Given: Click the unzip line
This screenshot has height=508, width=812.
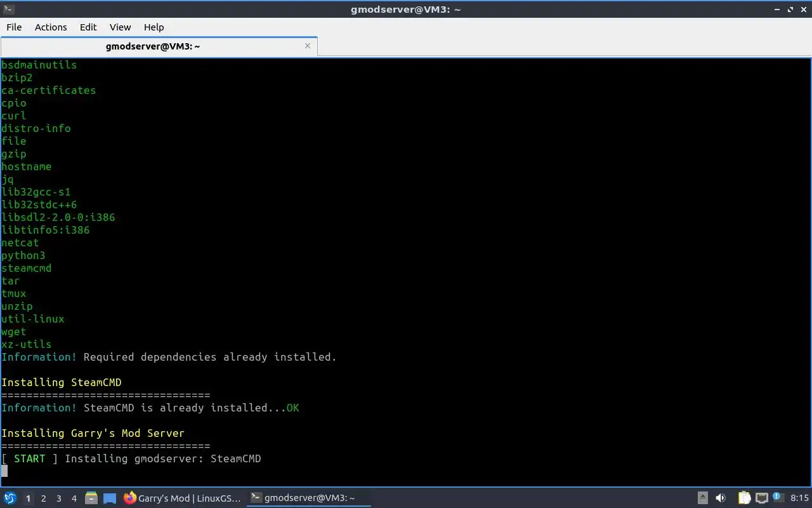Looking at the screenshot, I should (x=17, y=306).
